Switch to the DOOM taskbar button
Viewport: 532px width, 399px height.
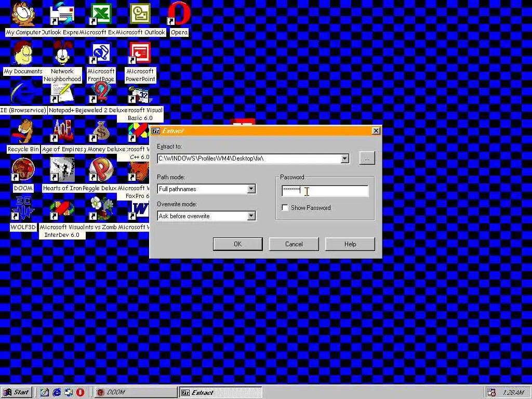point(136,392)
